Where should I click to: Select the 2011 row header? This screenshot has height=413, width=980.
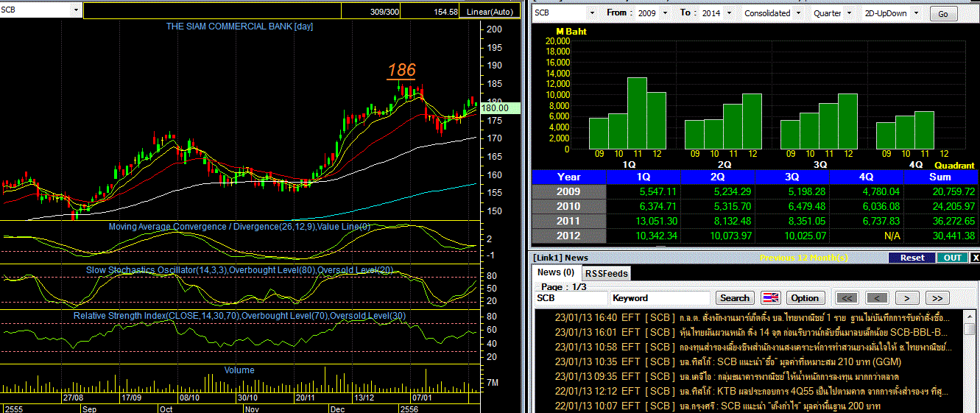tap(569, 221)
